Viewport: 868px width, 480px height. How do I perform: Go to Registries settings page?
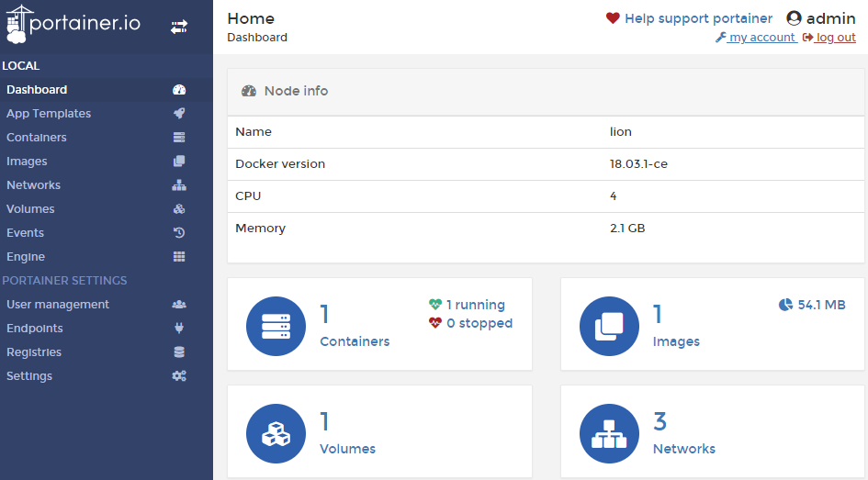(34, 352)
